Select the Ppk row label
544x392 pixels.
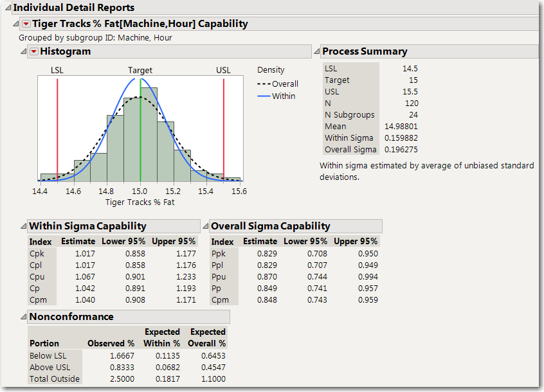[219, 254]
